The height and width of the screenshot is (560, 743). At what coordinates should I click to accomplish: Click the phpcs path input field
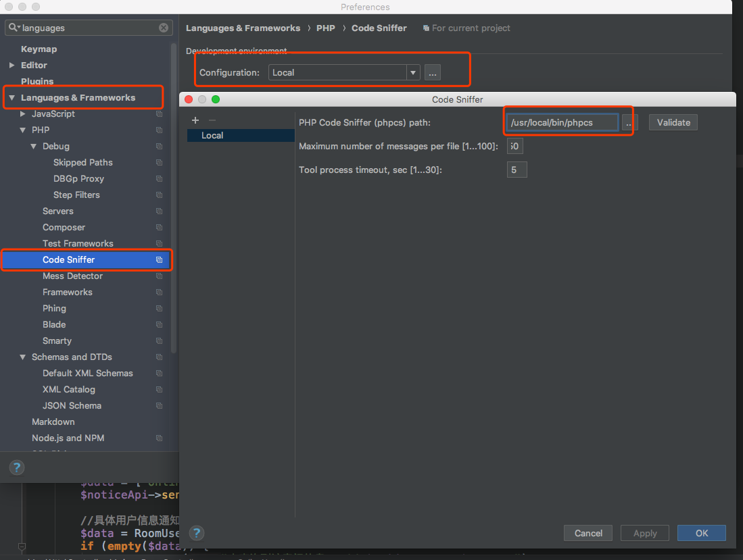562,122
